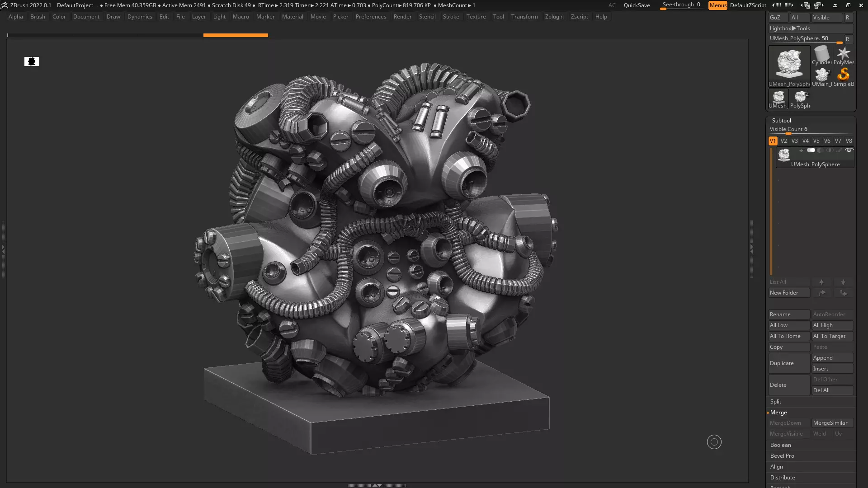Adjust the See-through slider
This screenshot has width=868, height=488.
point(681,5)
